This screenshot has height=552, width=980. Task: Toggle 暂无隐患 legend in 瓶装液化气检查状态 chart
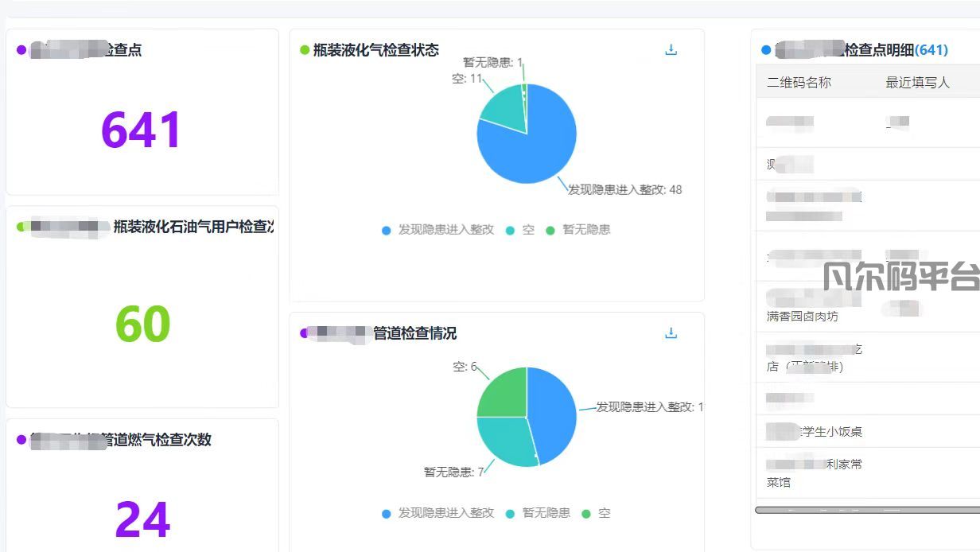click(x=578, y=230)
